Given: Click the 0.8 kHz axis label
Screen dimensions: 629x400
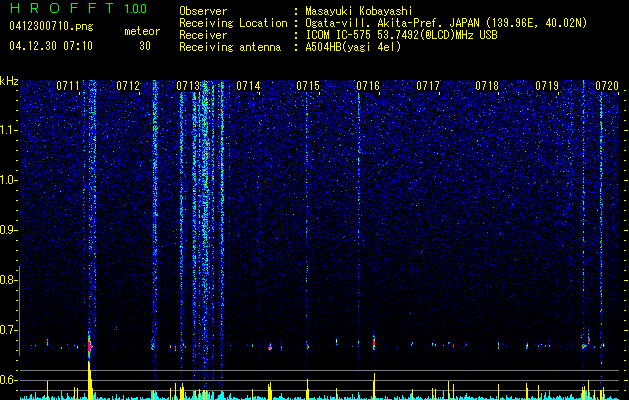Looking at the screenshot, I should 7,280.
